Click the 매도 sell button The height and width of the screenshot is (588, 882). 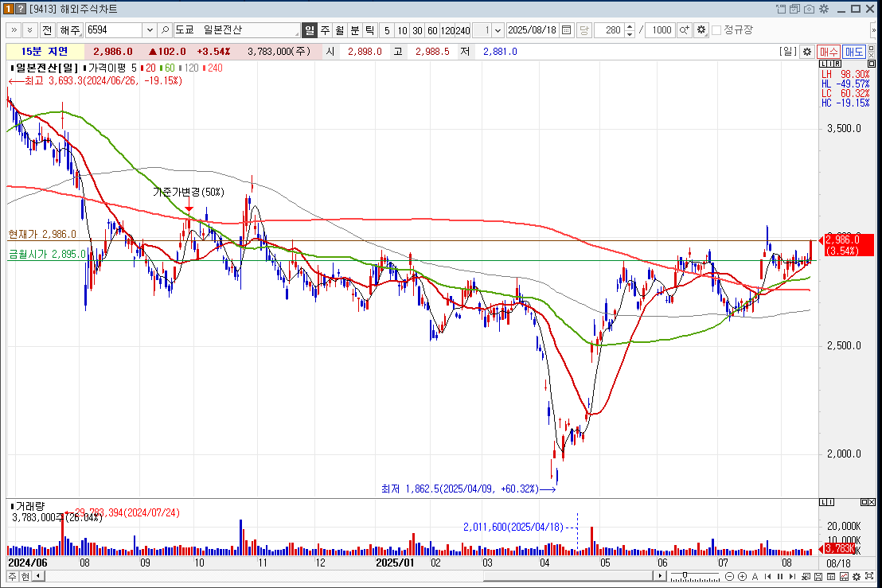click(854, 51)
